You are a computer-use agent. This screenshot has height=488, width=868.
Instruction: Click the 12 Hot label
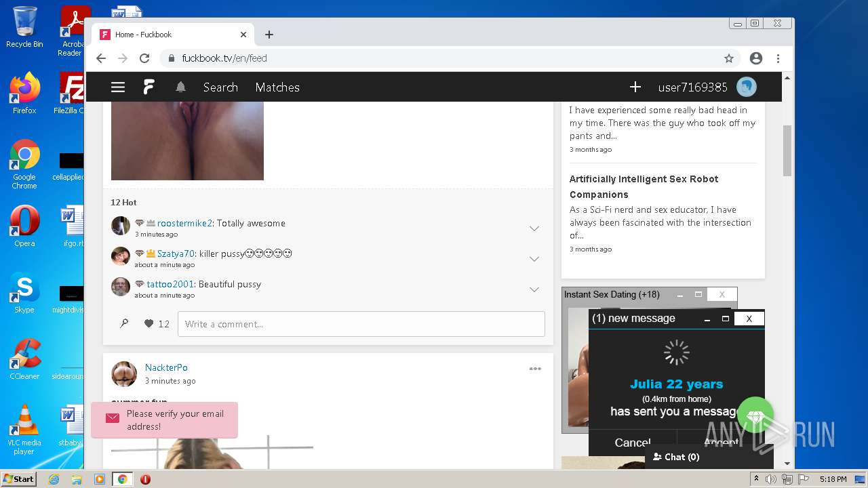123,202
